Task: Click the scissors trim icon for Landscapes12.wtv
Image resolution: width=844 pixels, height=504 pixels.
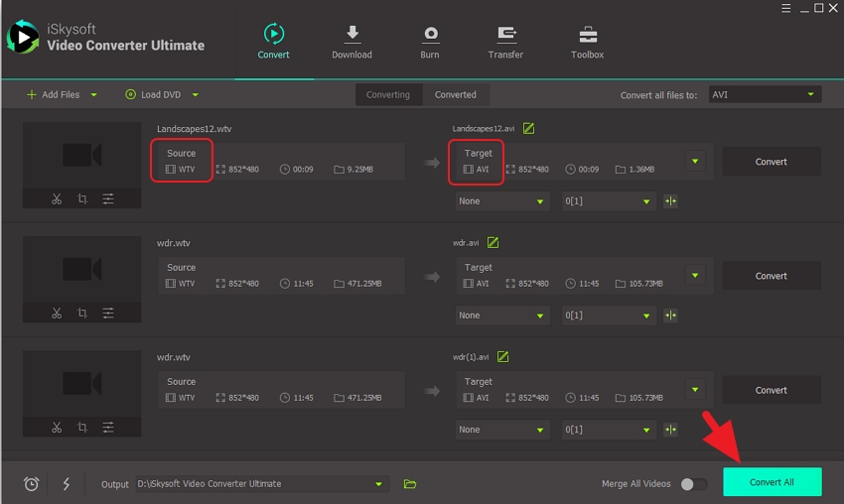Action: point(57,199)
